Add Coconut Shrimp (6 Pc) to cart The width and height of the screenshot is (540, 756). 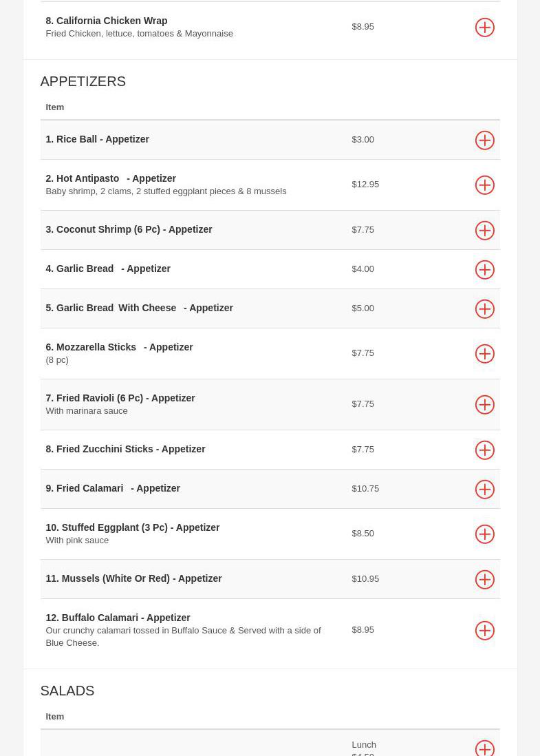[x=484, y=231]
